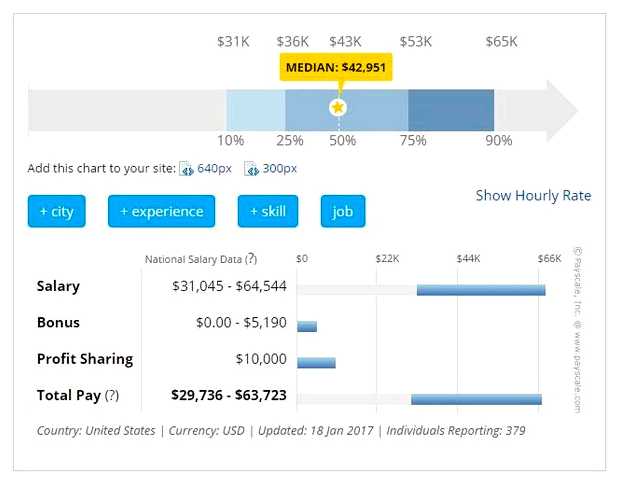This screenshot has width=620, height=484.
Task: Click the Bonus bar in chart
Action: coord(307,326)
